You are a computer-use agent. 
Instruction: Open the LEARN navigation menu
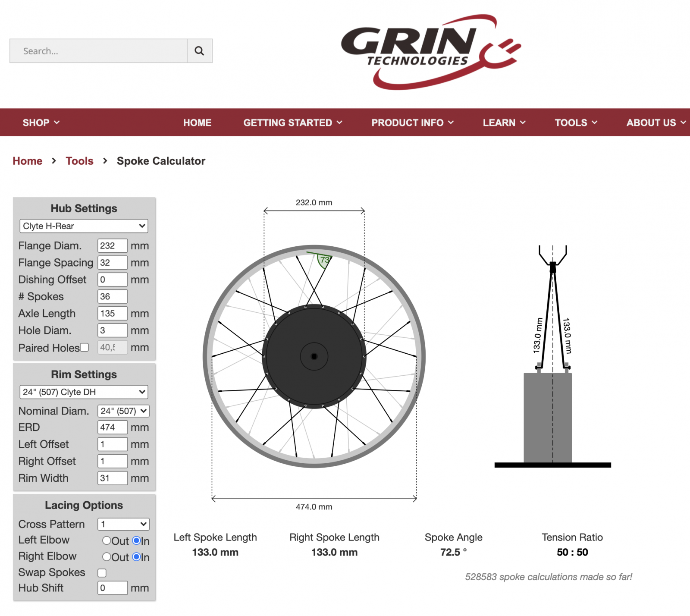coord(504,123)
